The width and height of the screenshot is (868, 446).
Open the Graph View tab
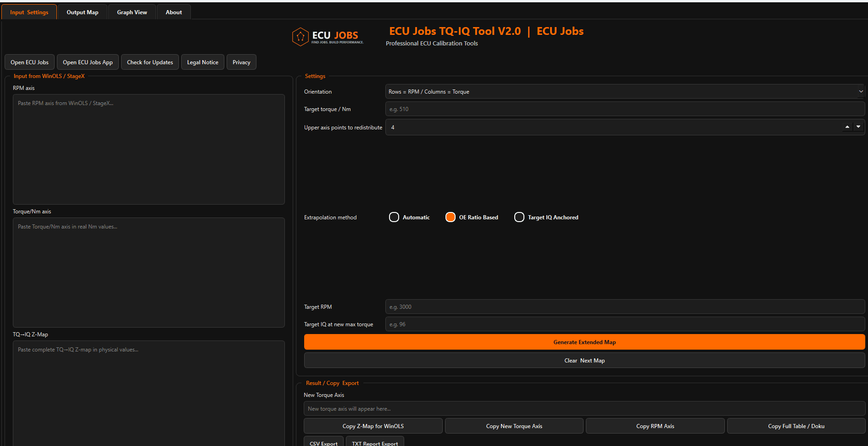[x=132, y=12]
